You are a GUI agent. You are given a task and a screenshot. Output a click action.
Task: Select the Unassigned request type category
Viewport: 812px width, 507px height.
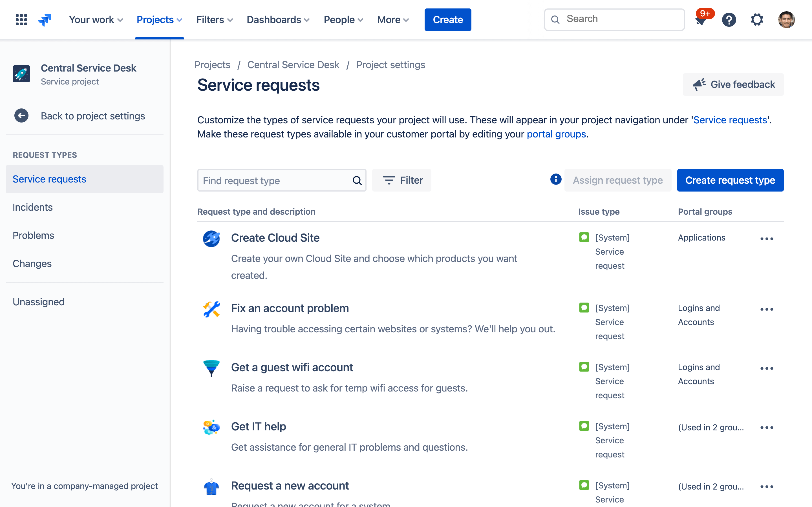click(39, 301)
